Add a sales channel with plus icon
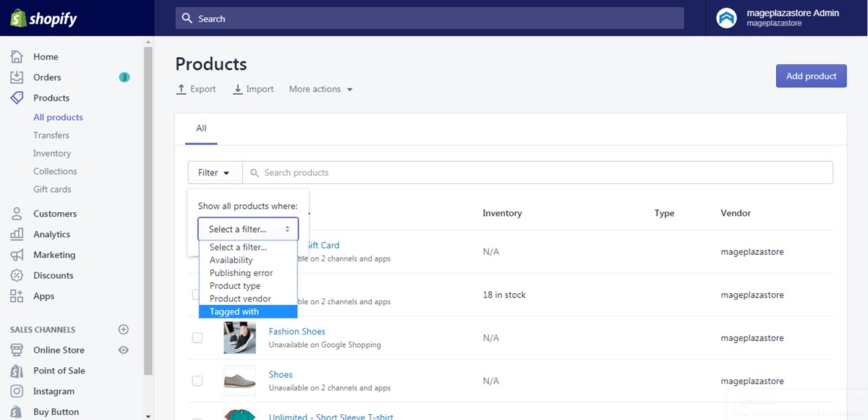Image resolution: width=868 pixels, height=420 pixels. point(124,329)
